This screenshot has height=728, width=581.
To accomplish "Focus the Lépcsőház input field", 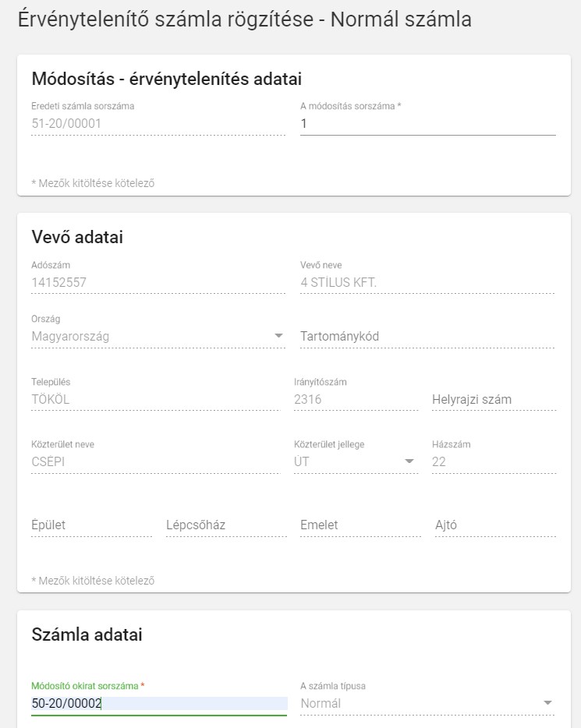I will pyautogui.click(x=225, y=525).
